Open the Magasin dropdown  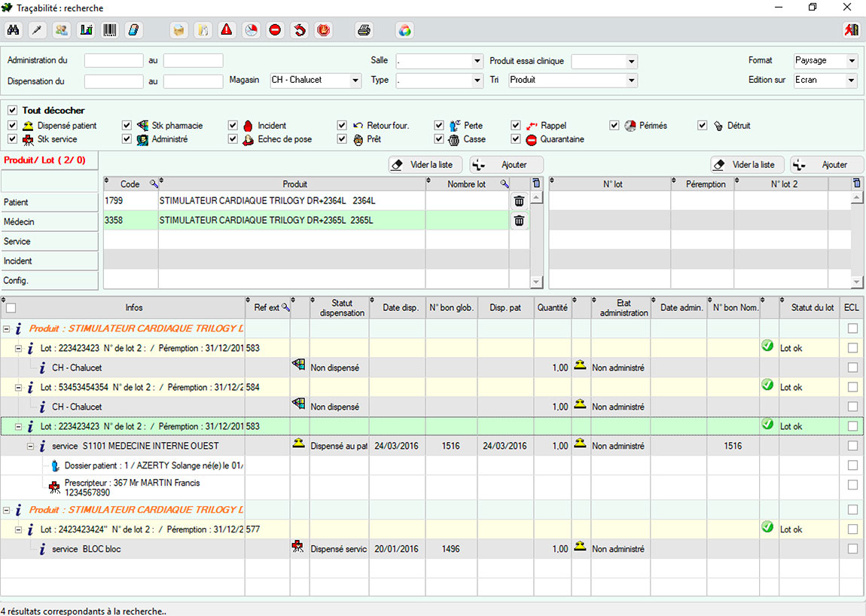pyautogui.click(x=355, y=80)
